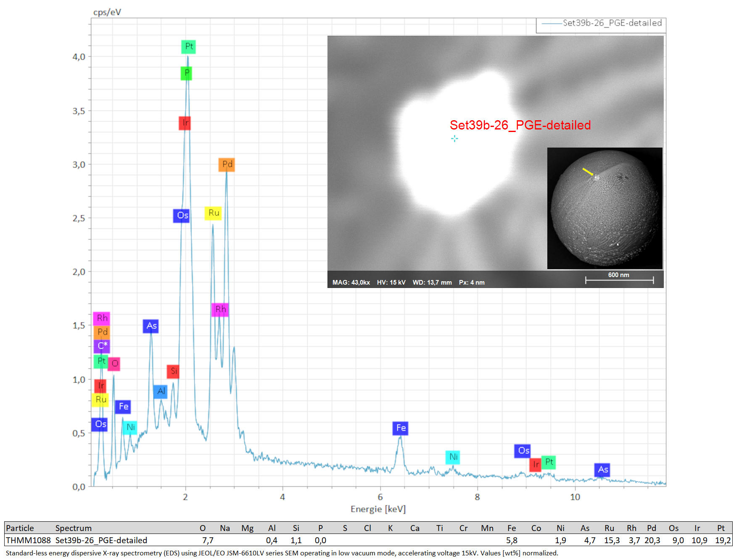Open the spherule overview thumbnail image

605,208
